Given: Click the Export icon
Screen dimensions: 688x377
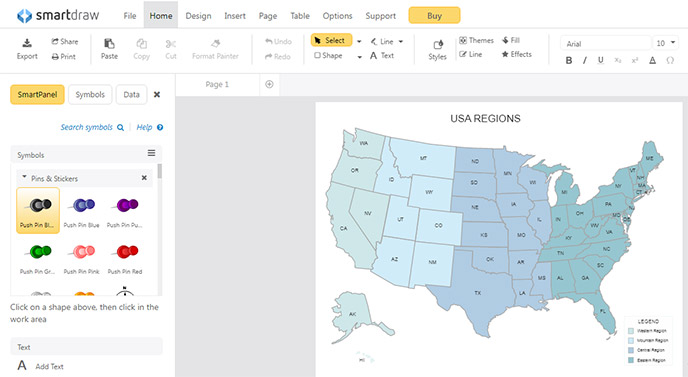Looking at the screenshot, I should coord(27,43).
